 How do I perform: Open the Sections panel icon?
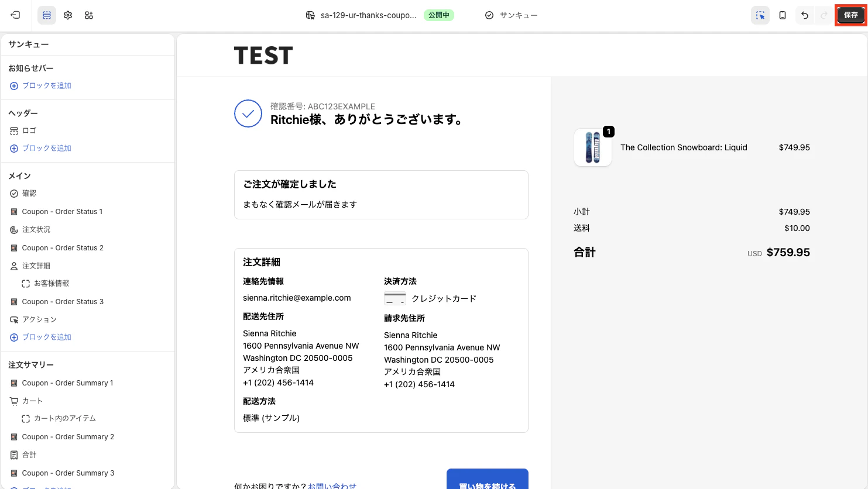(47, 15)
